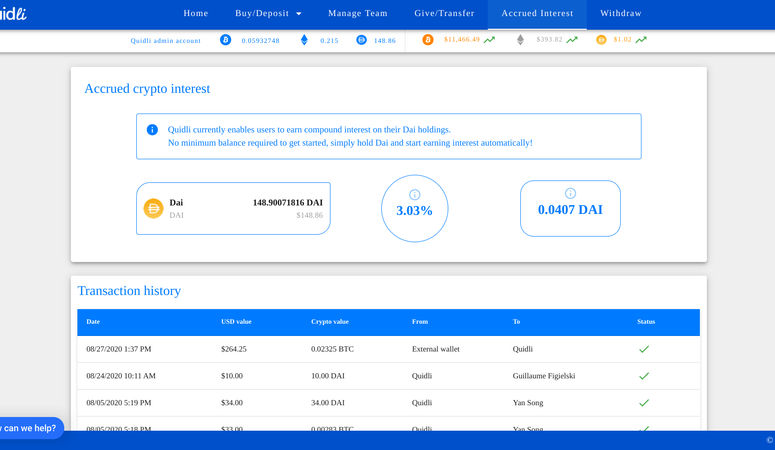Click the $34.00 USD value cell
Screen dimensions: 775x450
tap(231, 403)
